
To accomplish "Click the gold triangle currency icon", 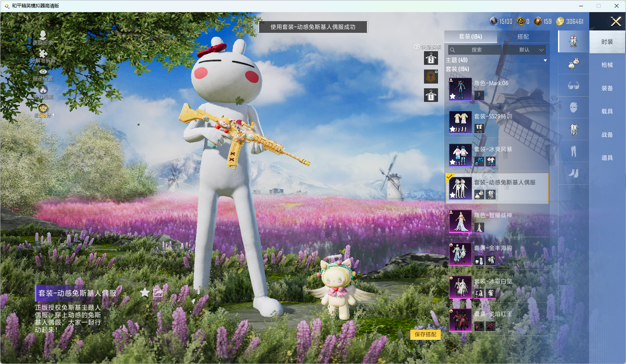I will point(521,21).
